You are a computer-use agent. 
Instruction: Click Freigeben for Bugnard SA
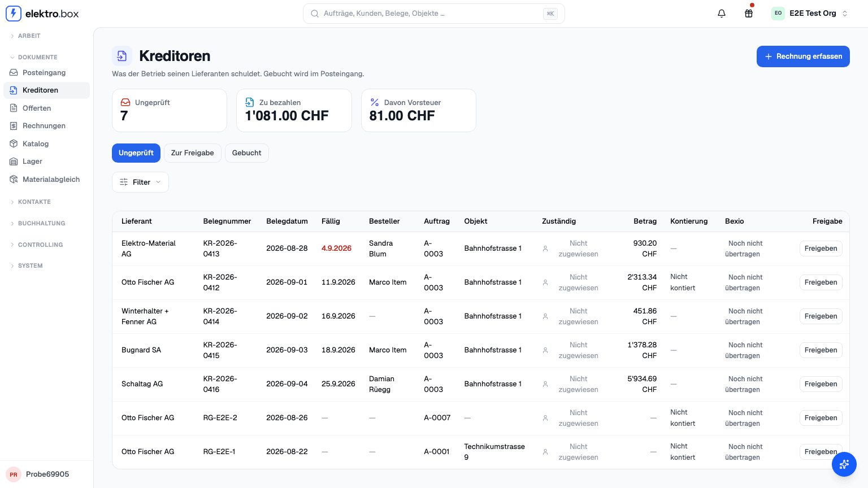click(821, 350)
